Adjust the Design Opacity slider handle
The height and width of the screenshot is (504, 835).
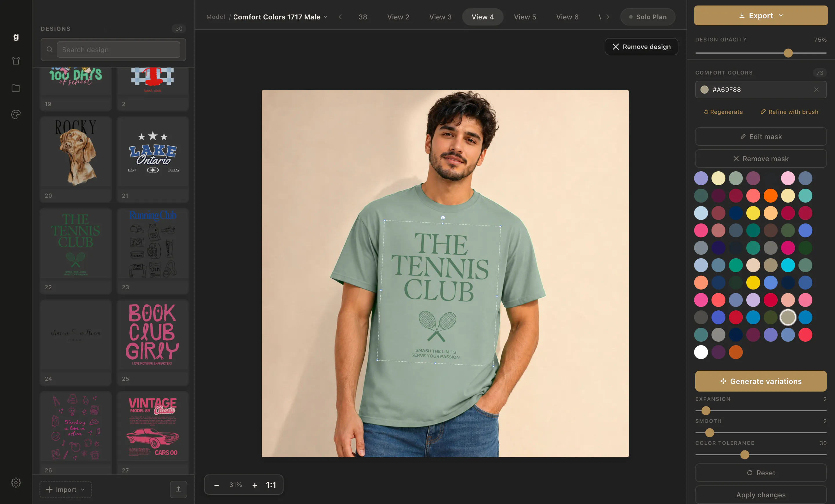click(x=788, y=53)
